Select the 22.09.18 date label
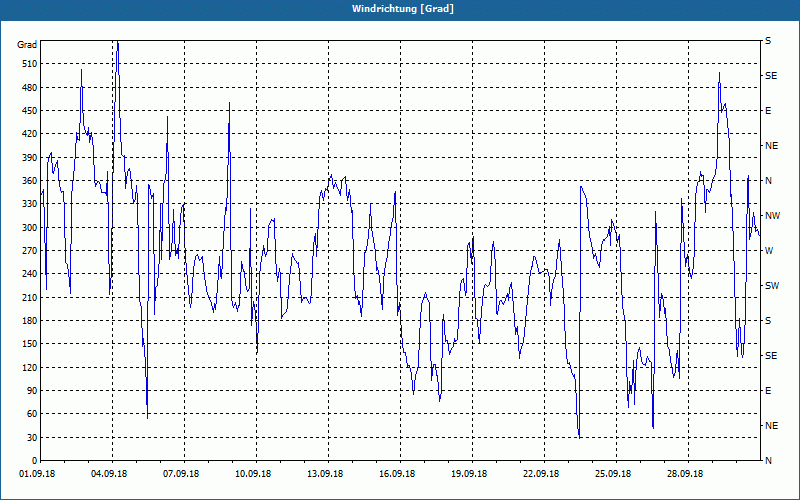Viewport: 800px width, 500px height. tap(541, 474)
